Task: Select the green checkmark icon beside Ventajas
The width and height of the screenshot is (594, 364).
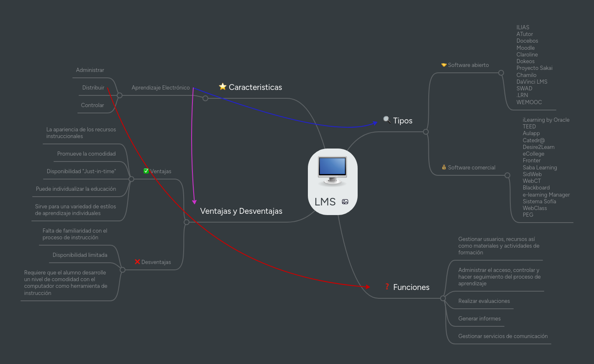Action: (146, 171)
